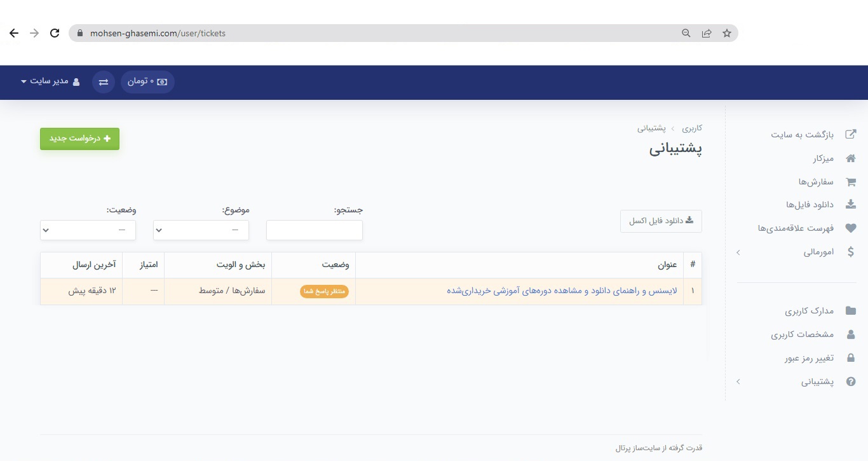Click the browser reload icon
Screen dimensions: 868x461
[x=55, y=33]
